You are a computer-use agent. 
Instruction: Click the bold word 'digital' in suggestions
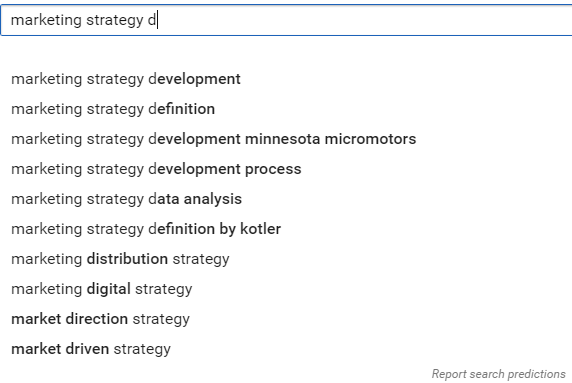click(x=109, y=289)
